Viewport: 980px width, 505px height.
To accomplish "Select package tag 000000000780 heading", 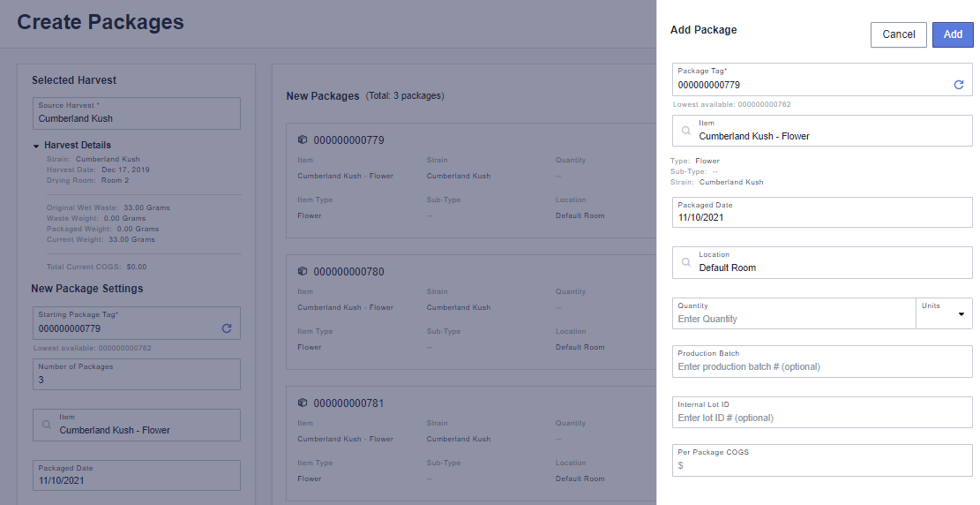I will pos(348,272).
